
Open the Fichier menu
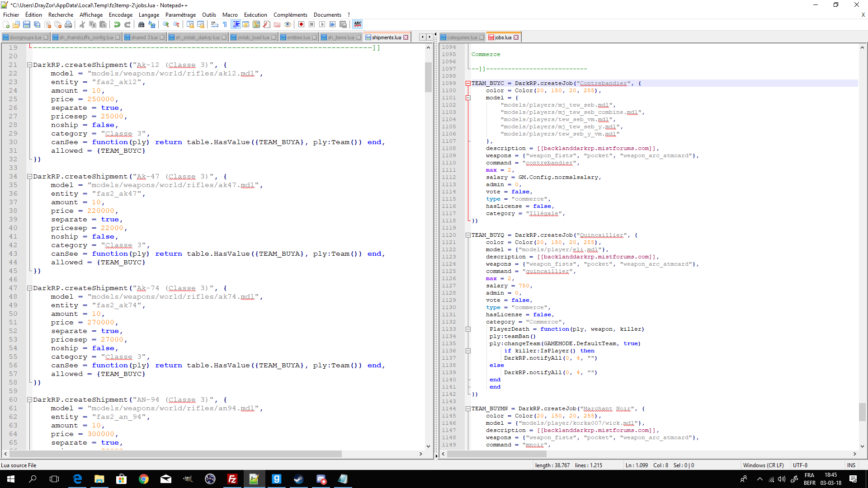point(11,15)
